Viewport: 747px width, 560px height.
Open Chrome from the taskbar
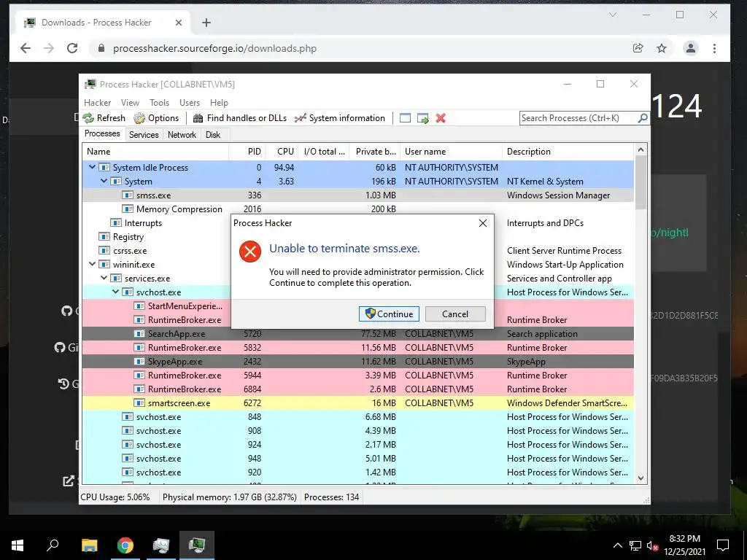(x=125, y=545)
